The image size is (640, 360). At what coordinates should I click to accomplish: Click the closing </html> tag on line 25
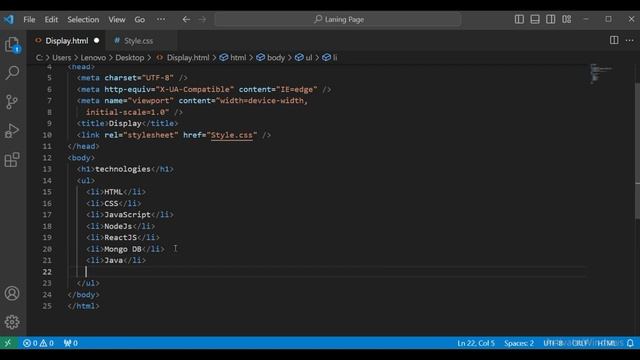[x=84, y=306]
